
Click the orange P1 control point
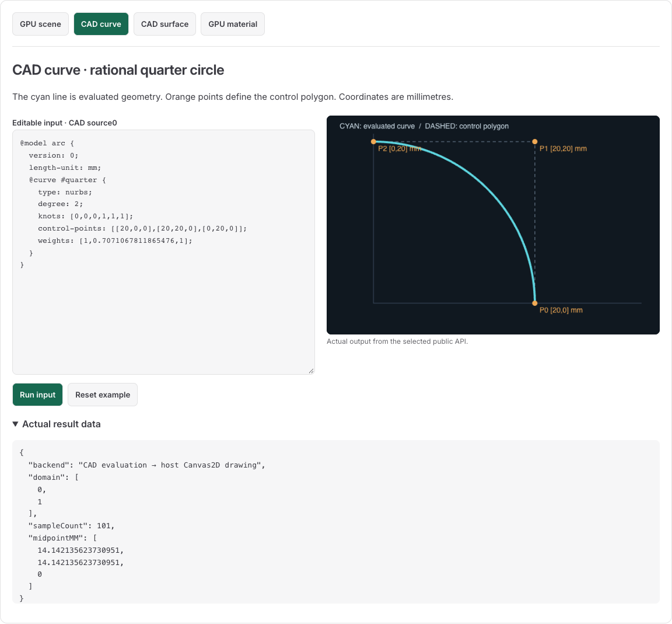[x=535, y=141]
